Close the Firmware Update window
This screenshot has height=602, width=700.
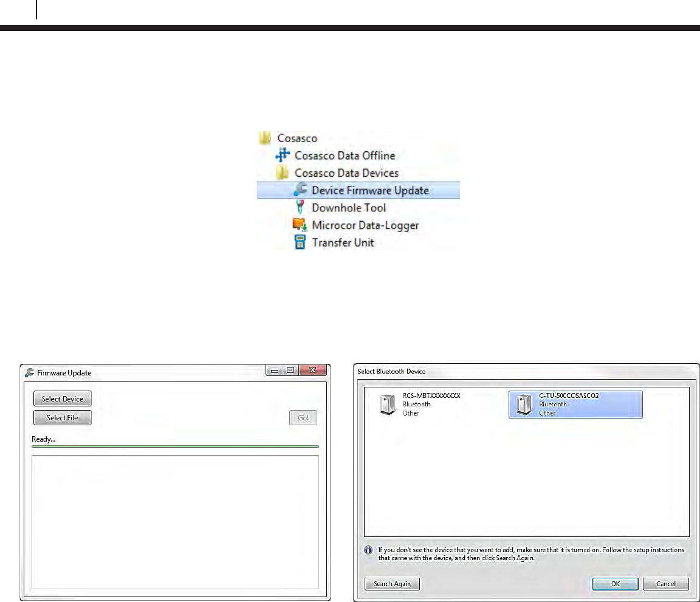pos(313,371)
